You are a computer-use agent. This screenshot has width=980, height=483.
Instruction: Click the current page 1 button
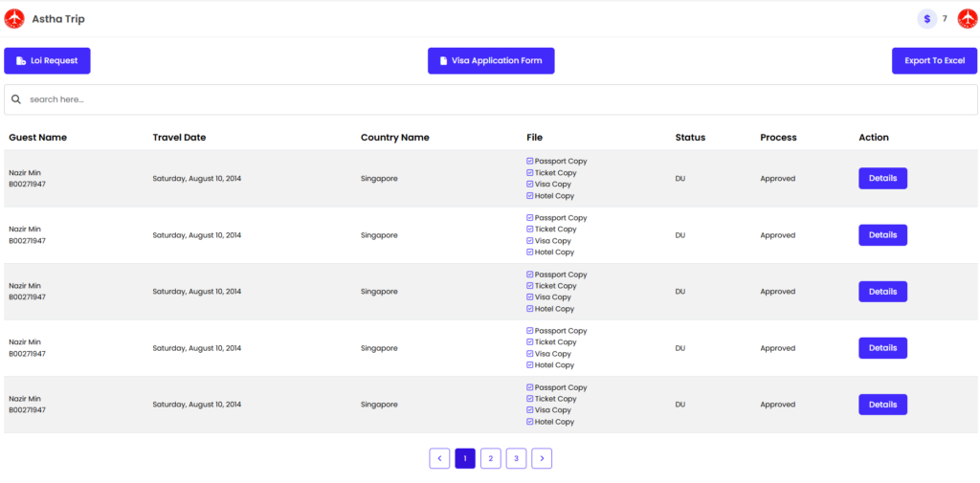point(464,459)
